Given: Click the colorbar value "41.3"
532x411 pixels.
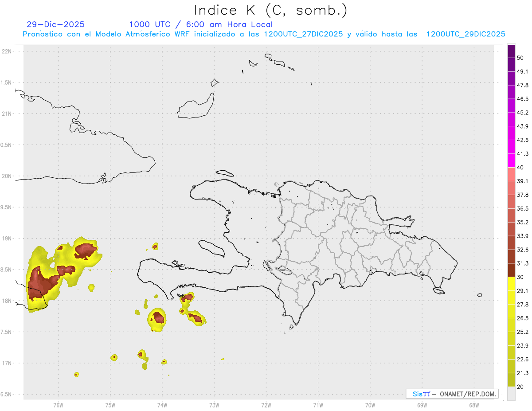Looking at the screenshot, I should point(523,154).
